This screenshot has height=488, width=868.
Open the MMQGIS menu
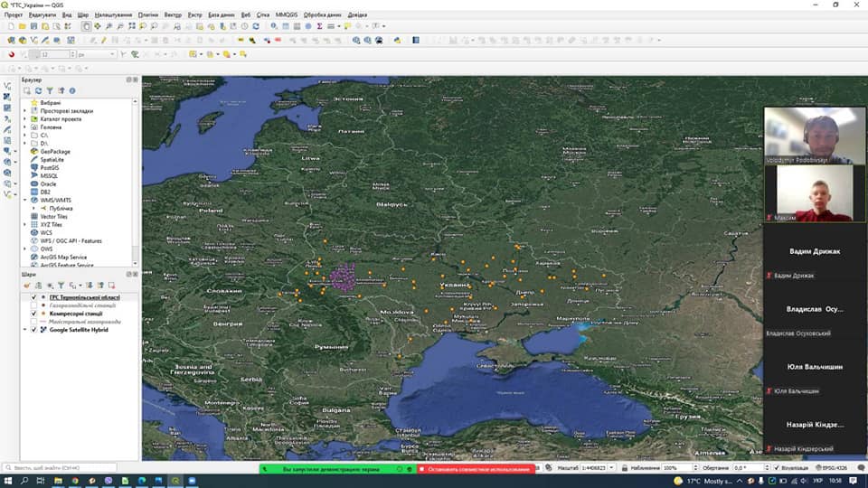pos(287,15)
